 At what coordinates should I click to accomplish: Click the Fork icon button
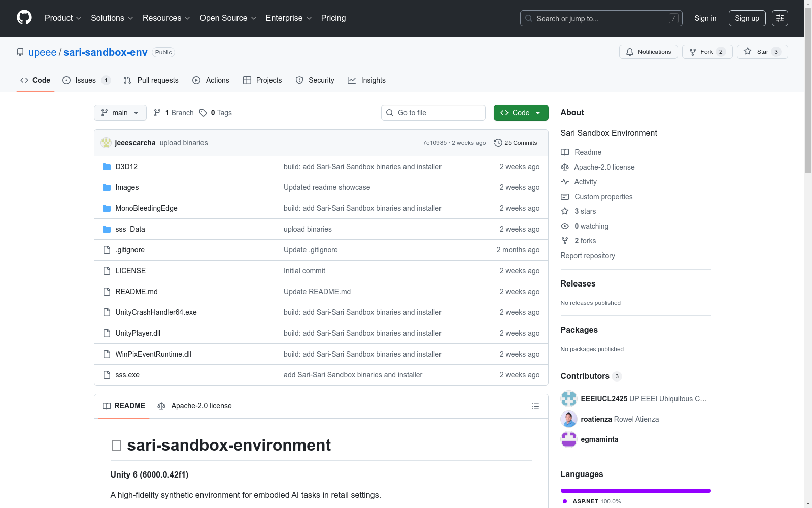pos(707,52)
